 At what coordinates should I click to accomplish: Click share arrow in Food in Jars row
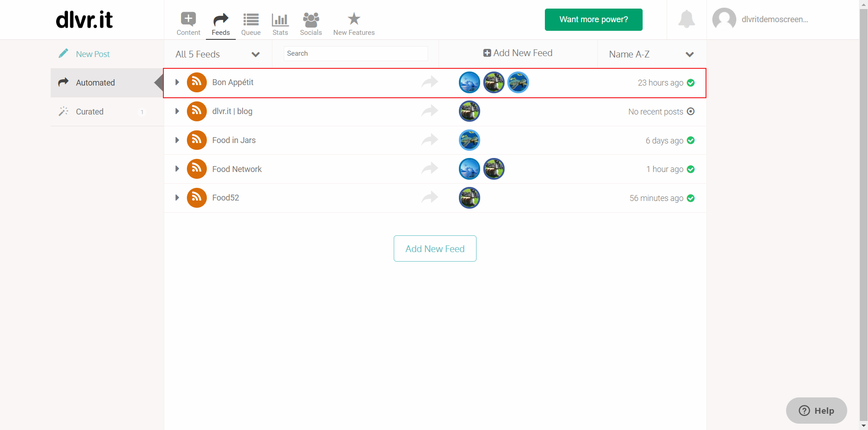click(x=429, y=140)
